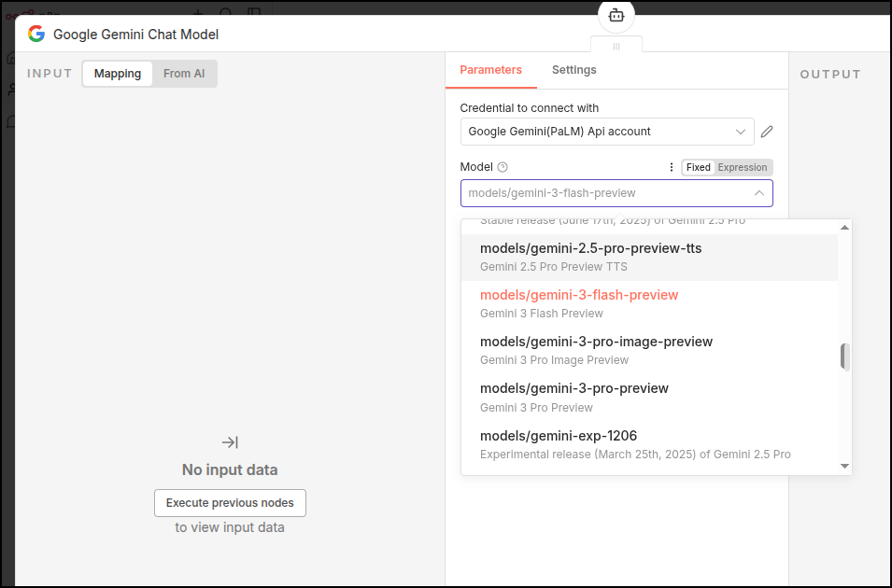The image size is (892, 588).
Task: Click the robot node icon at top
Action: click(616, 15)
